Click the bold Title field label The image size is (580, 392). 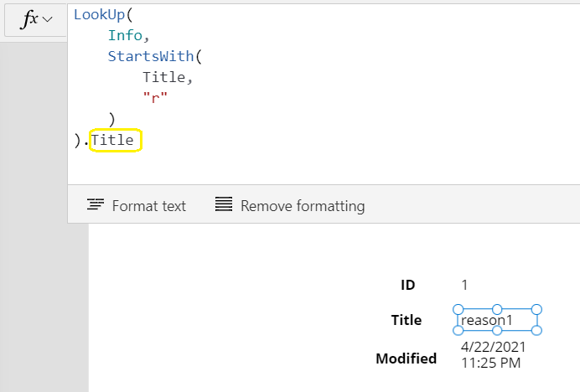pos(407,320)
